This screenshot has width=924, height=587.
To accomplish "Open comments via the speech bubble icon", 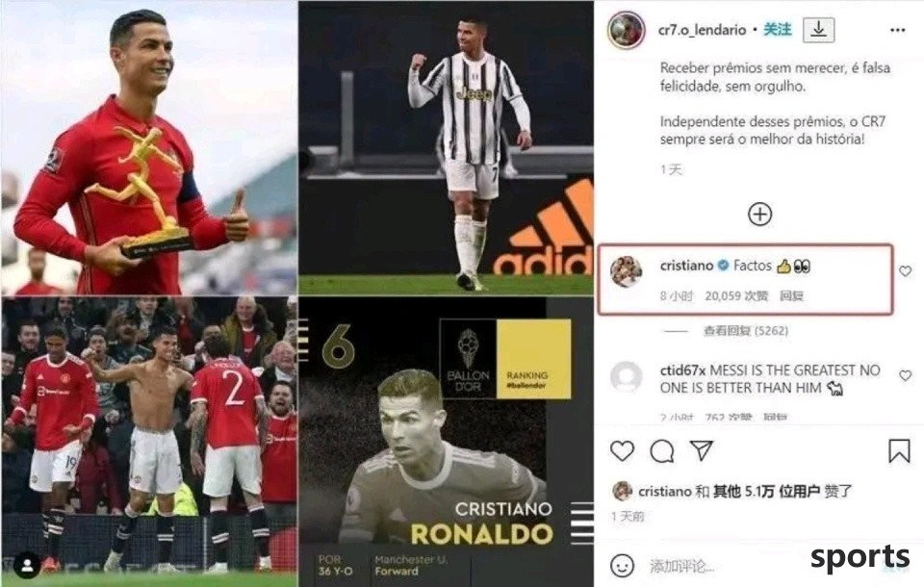I will coord(662,451).
